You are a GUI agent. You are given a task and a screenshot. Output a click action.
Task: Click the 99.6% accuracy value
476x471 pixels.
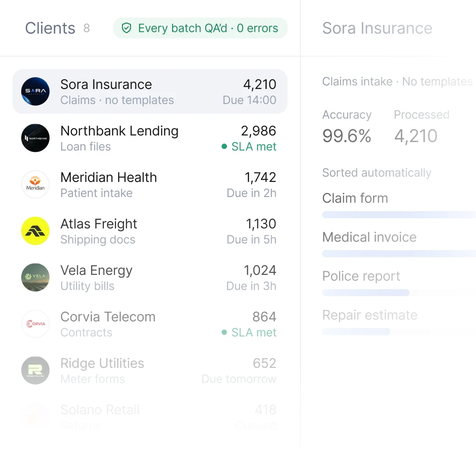tap(347, 135)
